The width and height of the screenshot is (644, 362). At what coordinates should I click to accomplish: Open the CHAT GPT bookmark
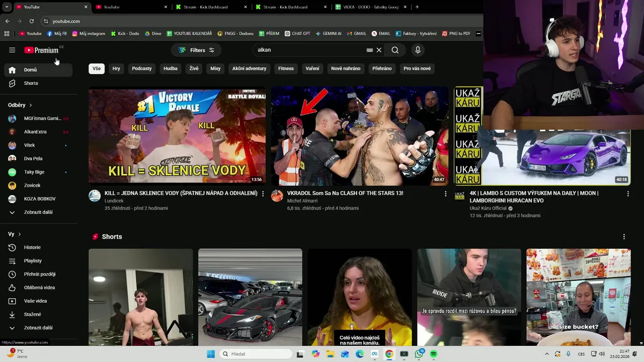(x=297, y=34)
